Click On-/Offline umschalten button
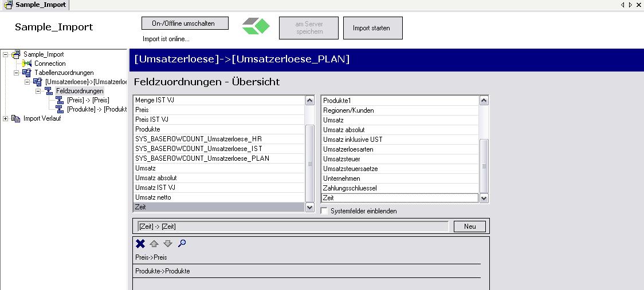644x290 pixels. click(185, 23)
